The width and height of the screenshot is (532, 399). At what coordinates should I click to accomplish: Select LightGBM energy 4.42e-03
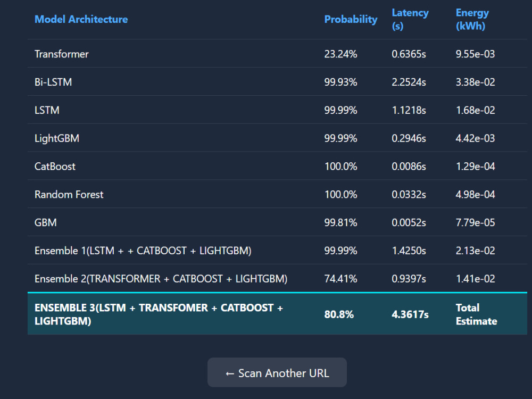click(x=475, y=138)
